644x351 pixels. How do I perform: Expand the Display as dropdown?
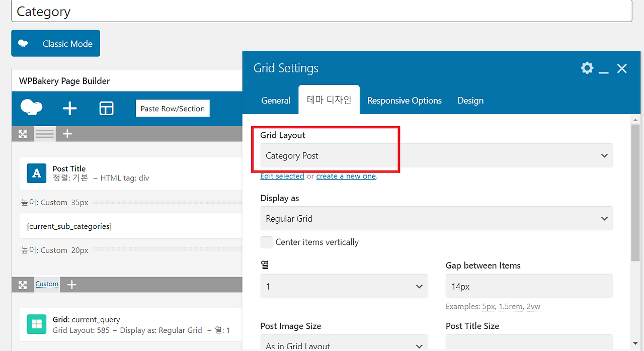[436, 218]
